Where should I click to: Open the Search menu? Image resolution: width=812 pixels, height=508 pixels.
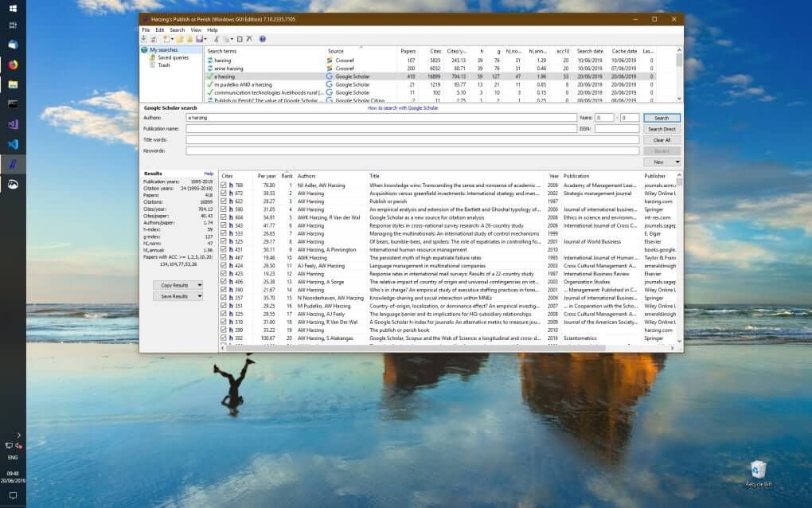(x=176, y=29)
